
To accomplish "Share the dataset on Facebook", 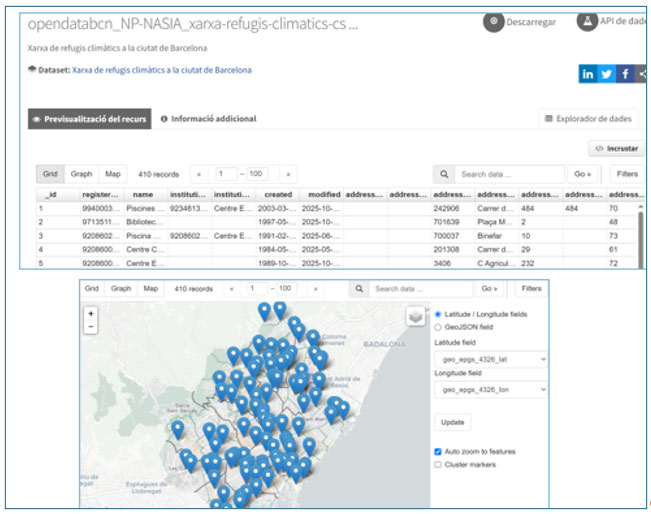I will tap(624, 74).
